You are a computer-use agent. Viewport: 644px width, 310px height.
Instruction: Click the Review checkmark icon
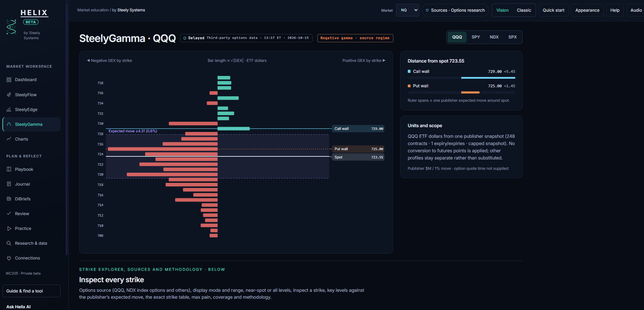pyautogui.click(x=9, y=213)
